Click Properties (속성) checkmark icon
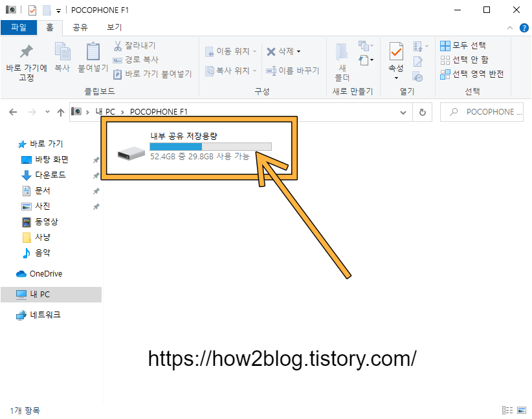This screenshot has width=532, height=419. tap(396, 51)
